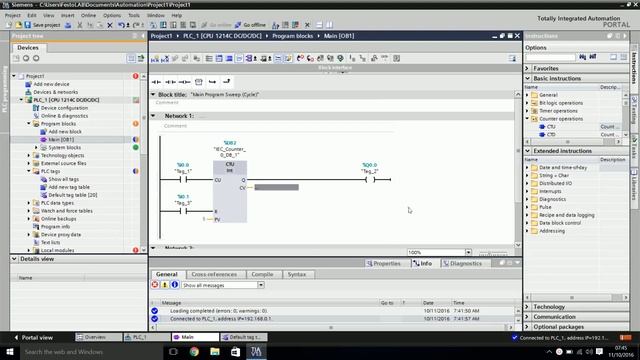The width and height of the screenshot is (640, 360).
Task: Collapse the Basic instructions pane
Action: (x=527, y=78)
